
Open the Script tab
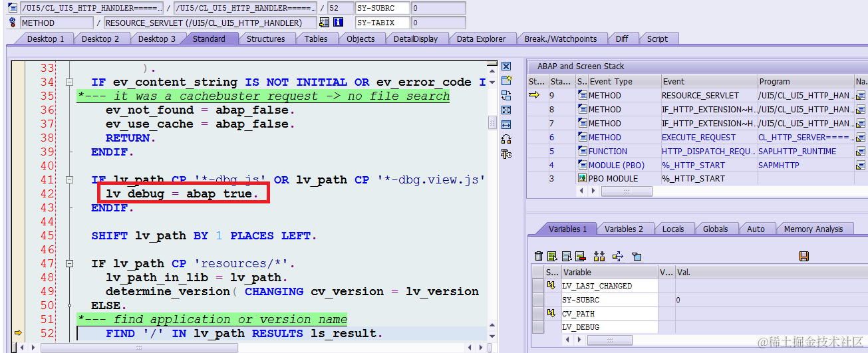point(657,39)
